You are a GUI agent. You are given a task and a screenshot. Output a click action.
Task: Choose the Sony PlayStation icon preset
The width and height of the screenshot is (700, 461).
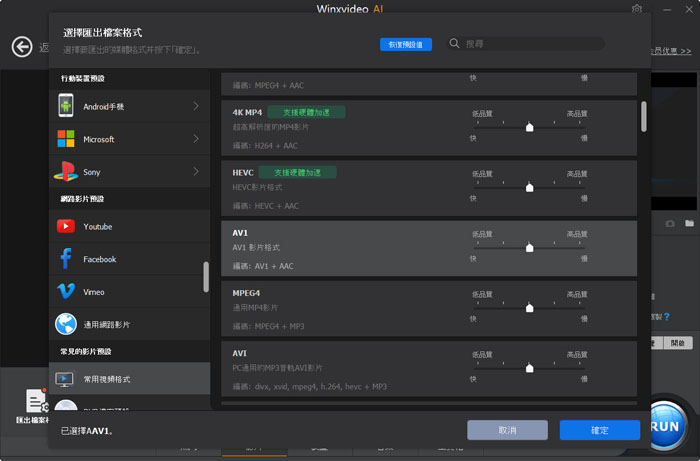(66, 172)
